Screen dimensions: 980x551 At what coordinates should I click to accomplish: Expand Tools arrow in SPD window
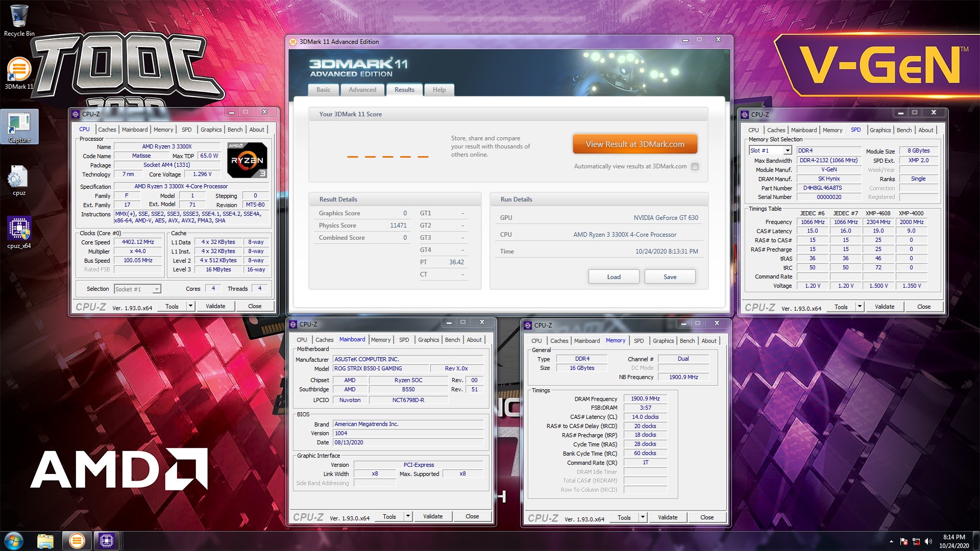point(860,307)
